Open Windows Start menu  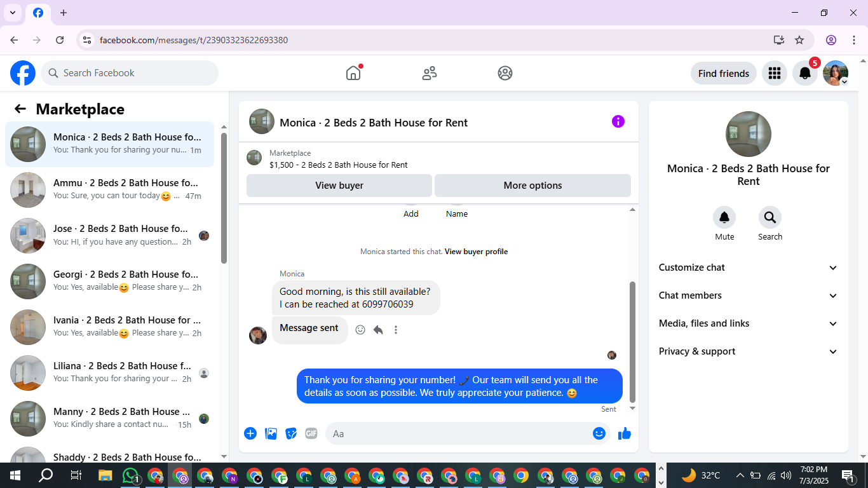click(15, 475)
